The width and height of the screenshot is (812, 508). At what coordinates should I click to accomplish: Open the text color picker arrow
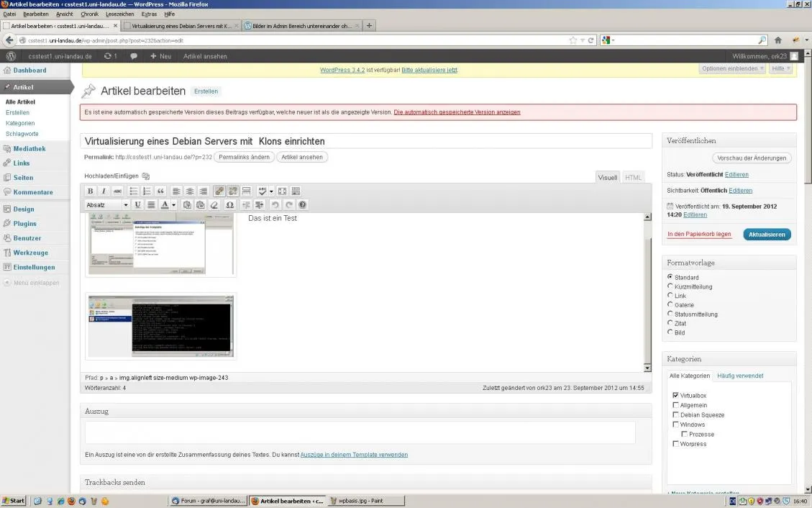click(173, 204)
